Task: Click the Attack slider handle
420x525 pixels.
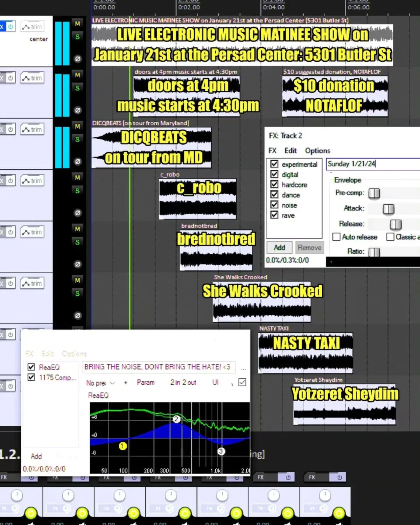Action: (388, 209)
